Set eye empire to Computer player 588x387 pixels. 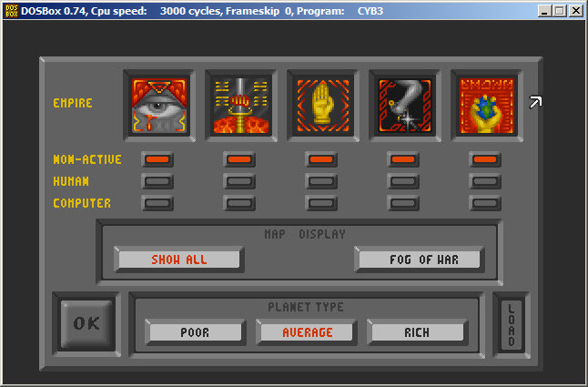157,203
